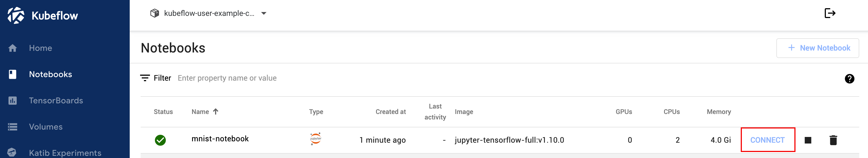868x158 pixels.
Task: Open Katib Experiments icon in sidebar
Action: (12, 153)
